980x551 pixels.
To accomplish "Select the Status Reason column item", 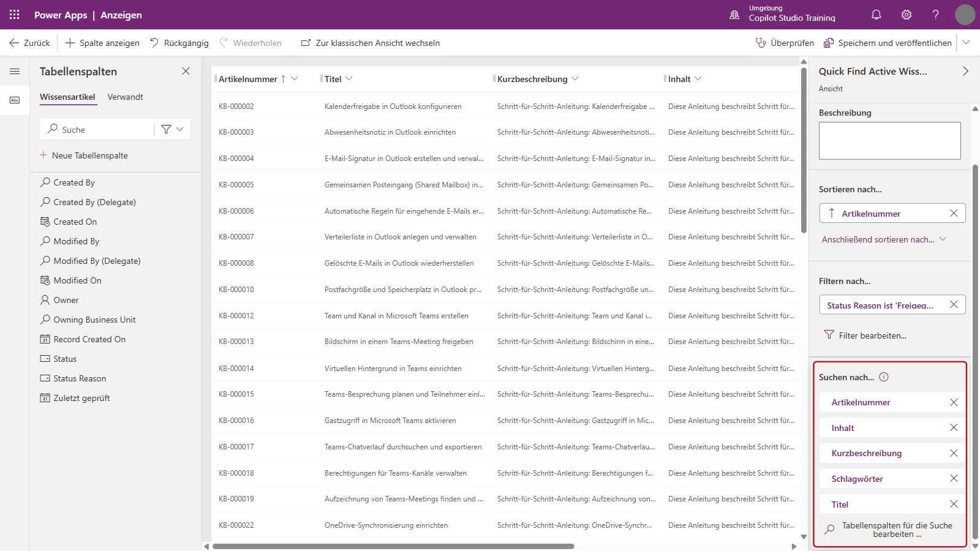I will [73, 378].
